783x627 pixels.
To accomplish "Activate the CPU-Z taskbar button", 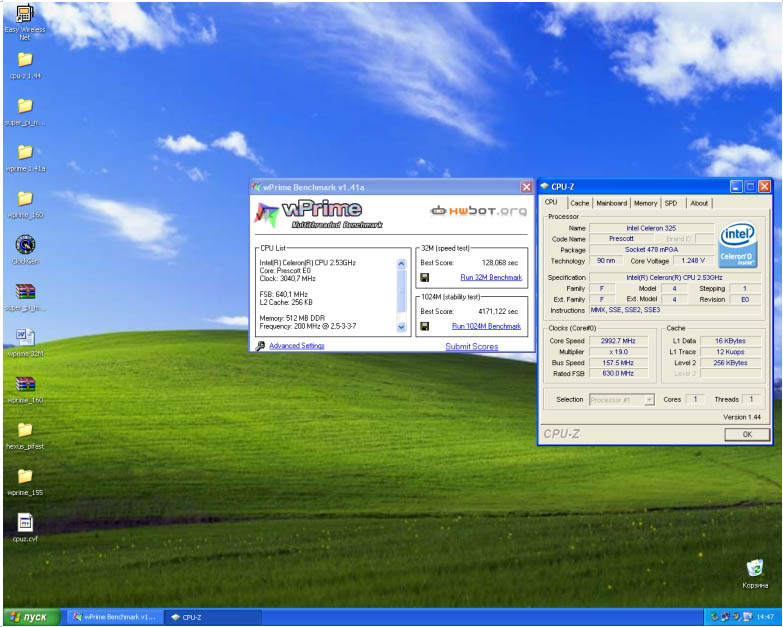I will click(213, 618).
